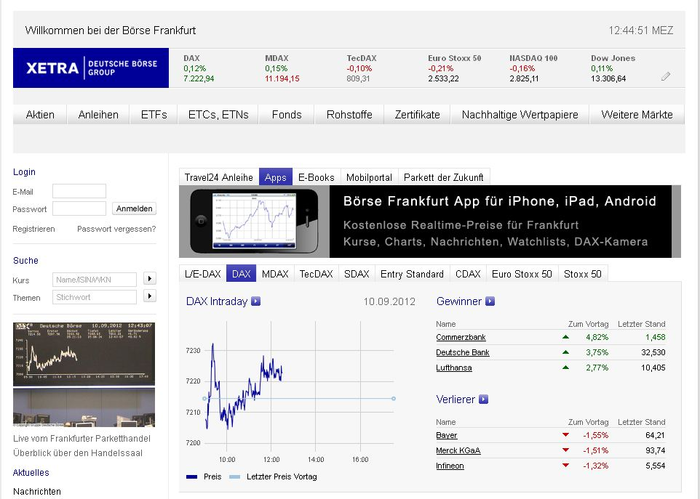
Task: Submit Kurs search arrow button
Action: tap(150, 279)
